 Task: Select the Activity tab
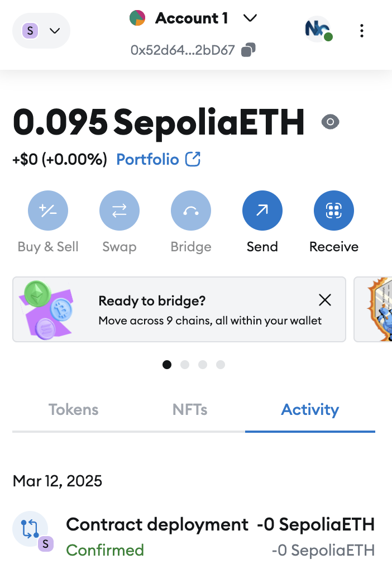pyautogui.click(x=310, y=410)
